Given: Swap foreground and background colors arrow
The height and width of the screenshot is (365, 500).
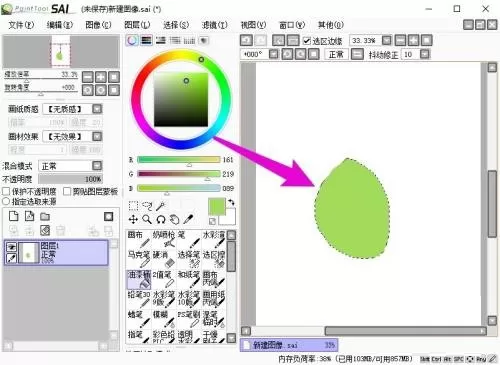Looking at the screenshot, I should click(231, 202).
